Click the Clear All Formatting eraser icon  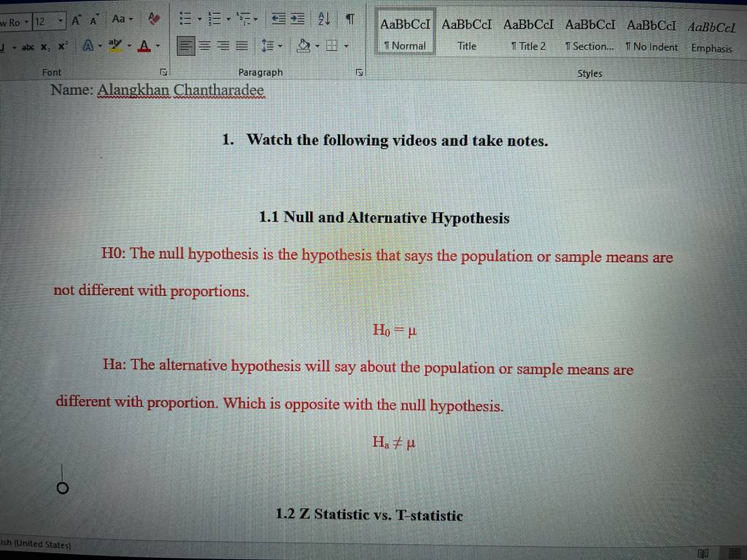tap(153, 19)
